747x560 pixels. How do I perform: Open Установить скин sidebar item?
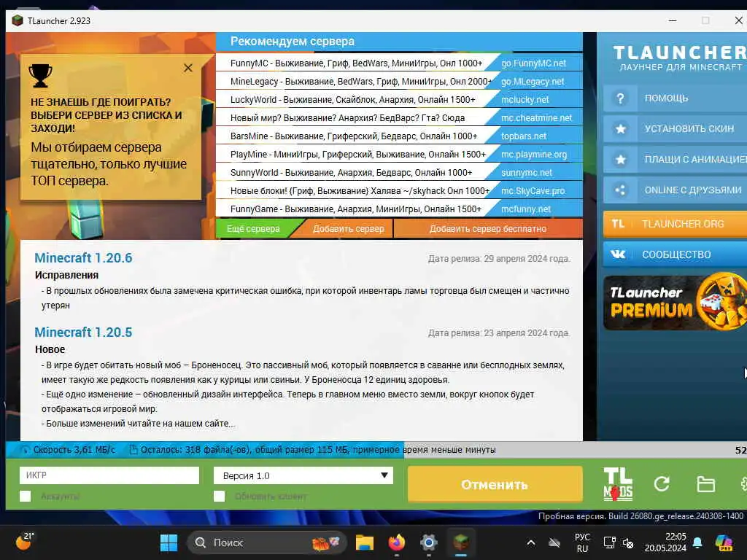tap(675, 129)
